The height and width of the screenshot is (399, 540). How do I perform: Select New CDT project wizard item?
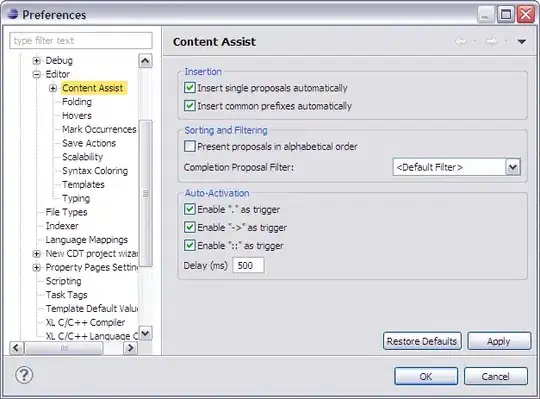click(x=92, y=254)
